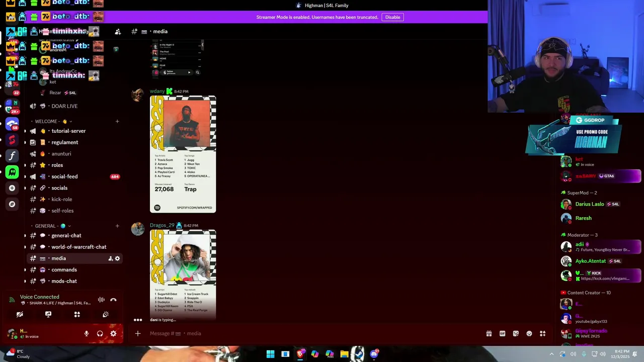This screenshot has height=362, width=644.
Task: Open the gift icon in message bar
Action: tap(489, 333)
